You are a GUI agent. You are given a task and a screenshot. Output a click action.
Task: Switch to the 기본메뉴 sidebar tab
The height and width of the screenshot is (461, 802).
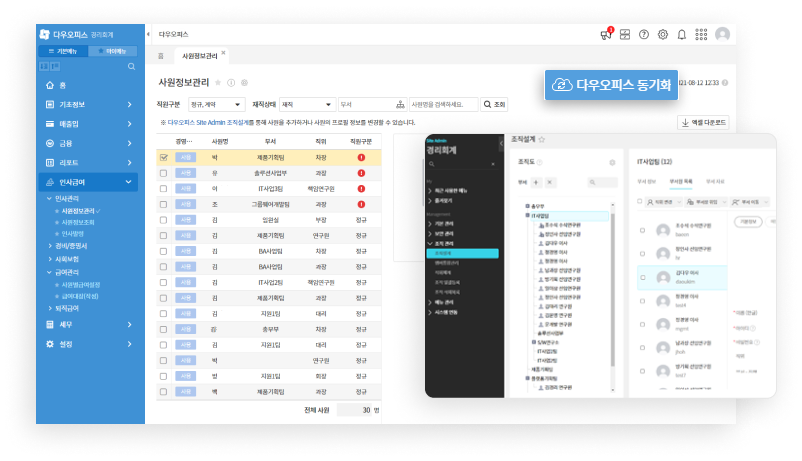[x=63, y=51]
